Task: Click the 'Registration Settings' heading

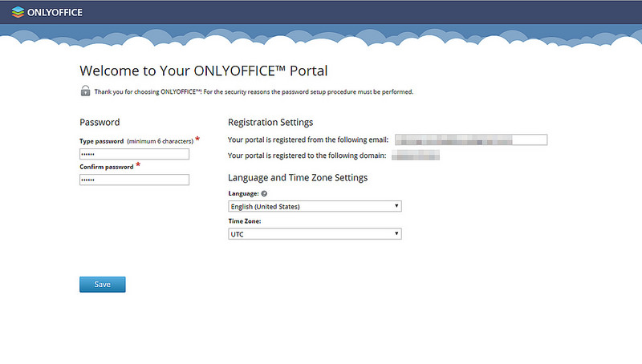Action: (x=270, y=123)
